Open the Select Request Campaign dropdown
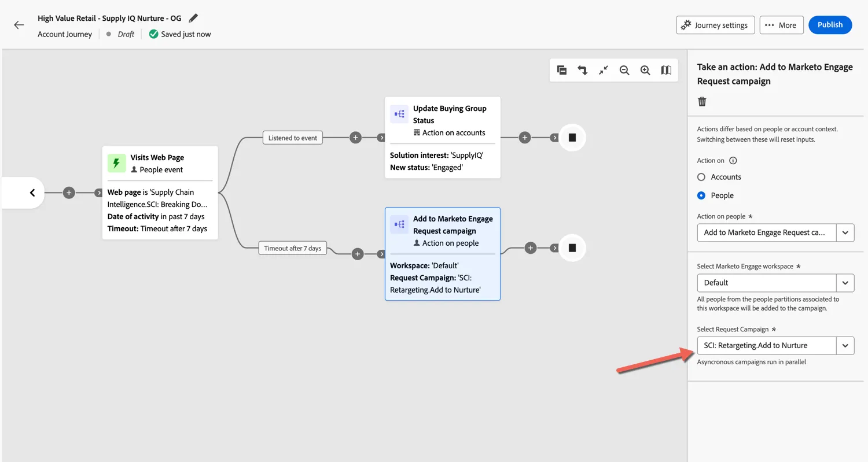868x462 pixels. [775, 345]
